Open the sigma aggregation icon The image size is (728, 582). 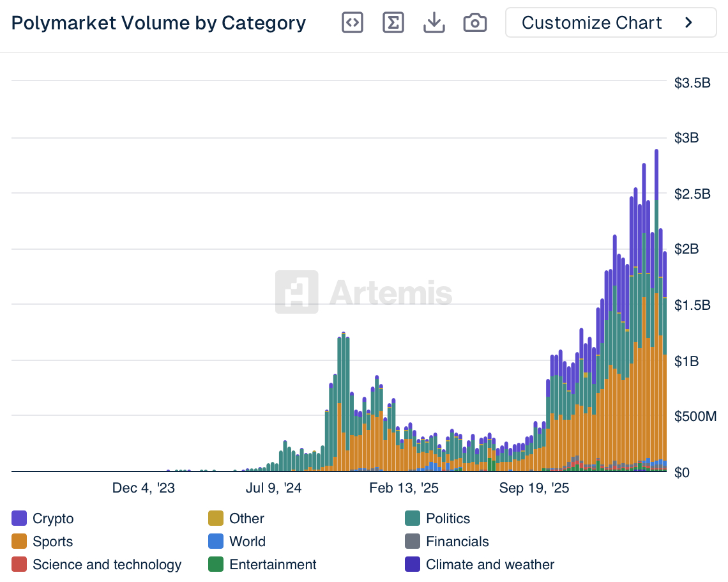(x=393, y=23)
